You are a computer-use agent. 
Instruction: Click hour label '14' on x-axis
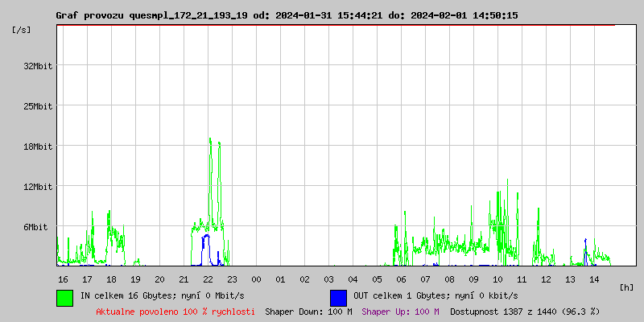tap(594, 279)
